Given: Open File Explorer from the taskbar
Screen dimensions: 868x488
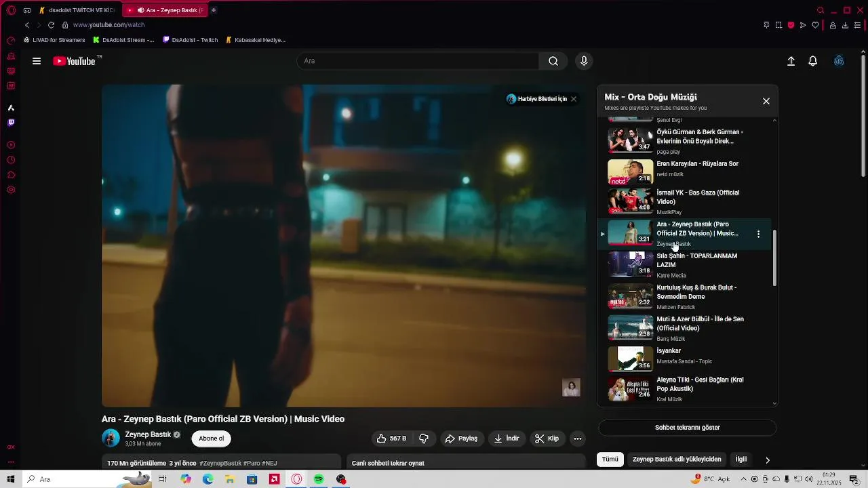Looking at the screenshot, I should (230, 479).
